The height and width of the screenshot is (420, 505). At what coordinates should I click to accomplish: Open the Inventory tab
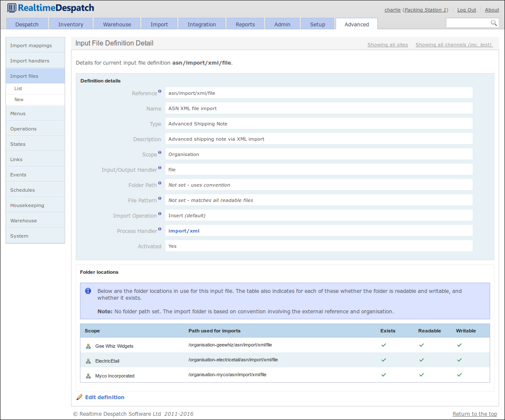tap(71, 24)
